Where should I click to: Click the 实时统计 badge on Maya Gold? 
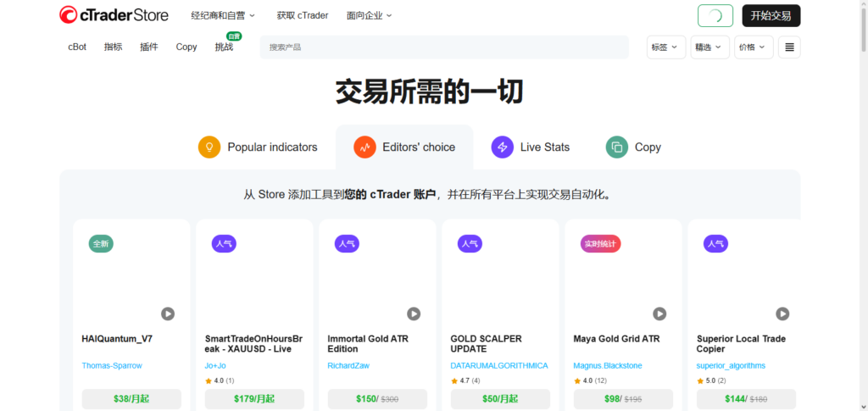coord(601,243)
